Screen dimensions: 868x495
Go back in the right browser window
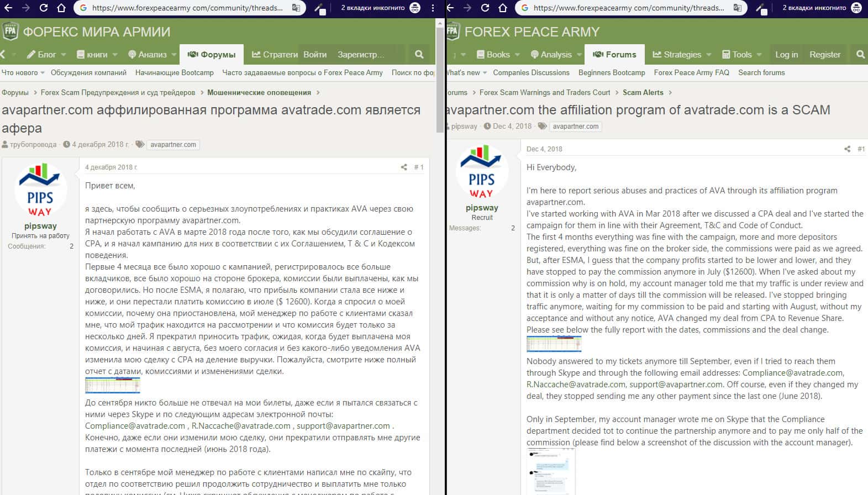451,8
